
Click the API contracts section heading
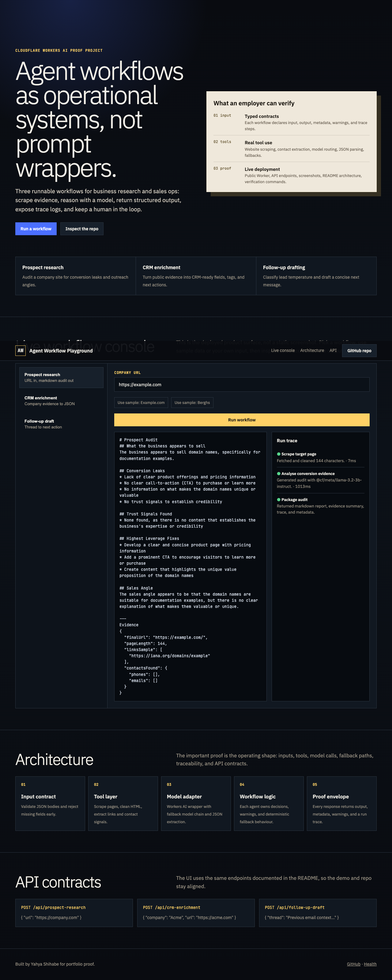[58, 882]
